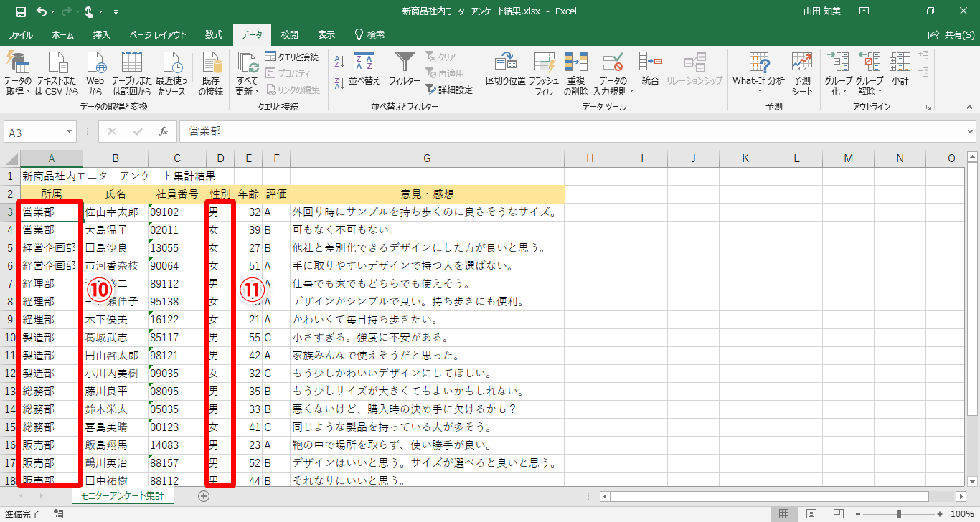Open undo history dropdown arrow

52,12
